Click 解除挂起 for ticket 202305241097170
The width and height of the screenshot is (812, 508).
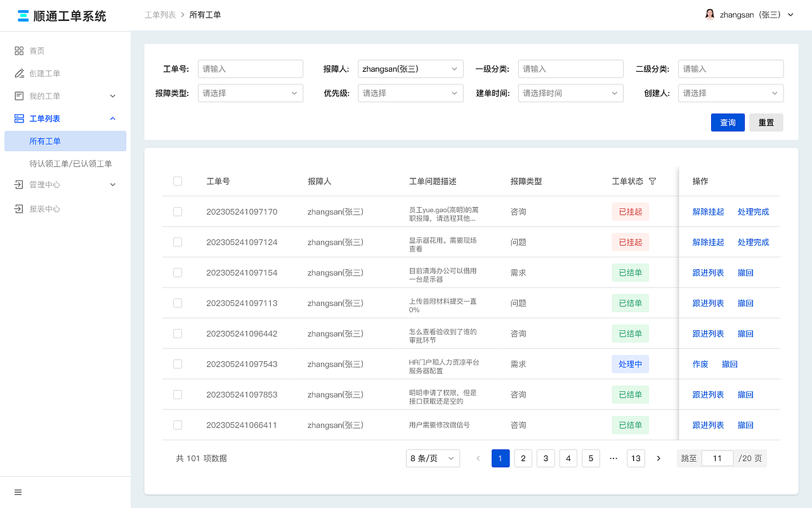coord(708,212)
